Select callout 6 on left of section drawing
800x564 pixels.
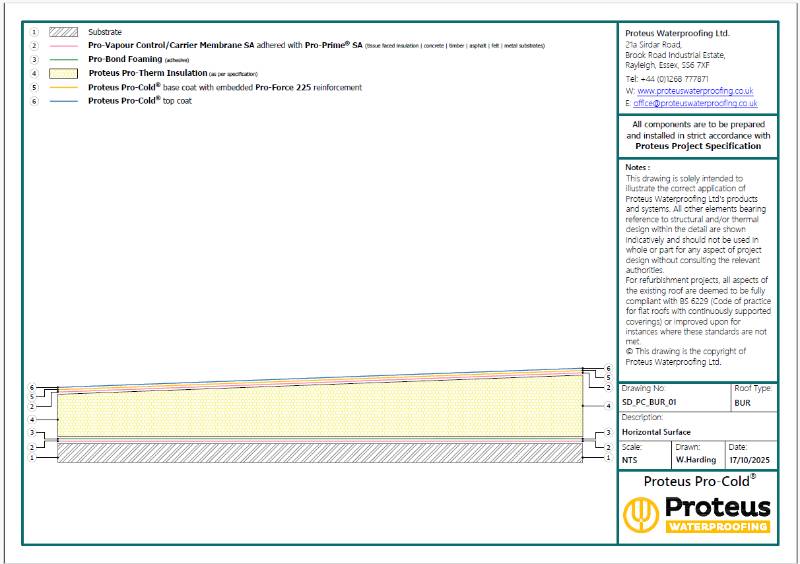click(32, 388)
